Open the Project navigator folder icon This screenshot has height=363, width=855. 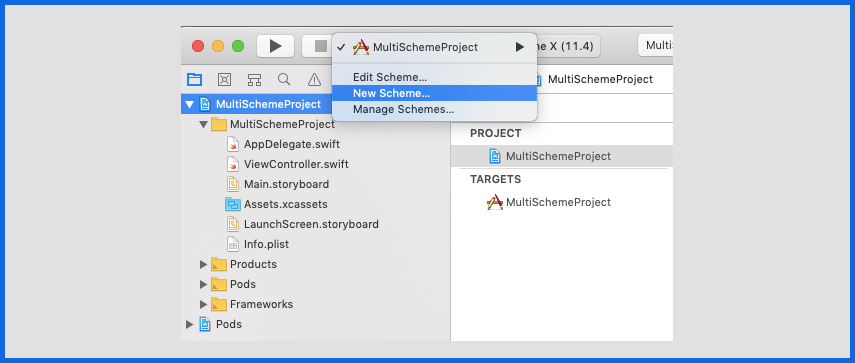click(194, 80)
